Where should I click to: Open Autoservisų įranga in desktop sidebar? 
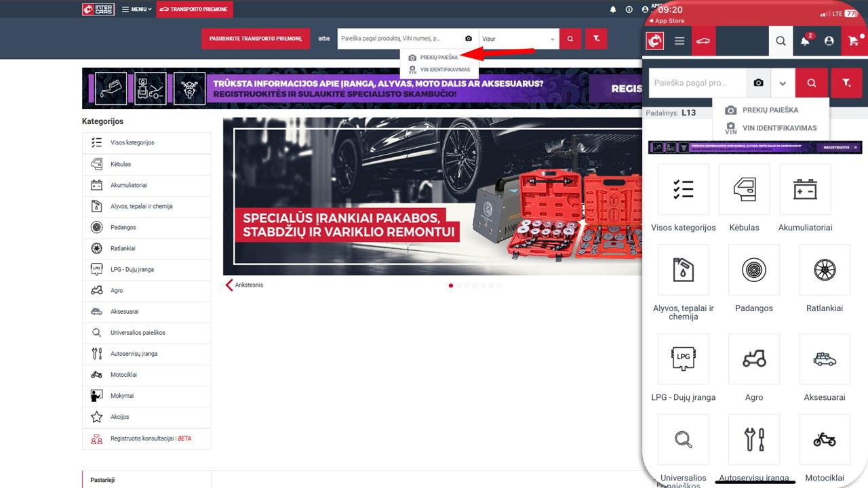click(146, 353)
